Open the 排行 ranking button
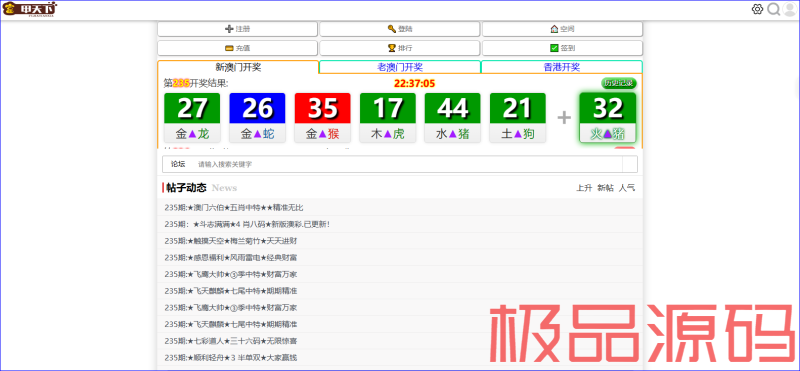Viewport: 800px width, 371px height. [399, 48]
